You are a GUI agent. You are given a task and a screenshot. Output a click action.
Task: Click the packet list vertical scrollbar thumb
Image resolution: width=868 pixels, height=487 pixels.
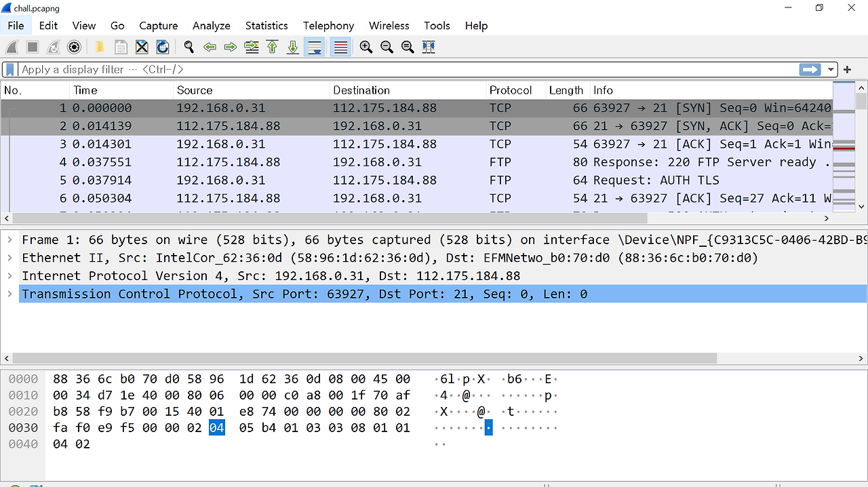click(861, 102)
